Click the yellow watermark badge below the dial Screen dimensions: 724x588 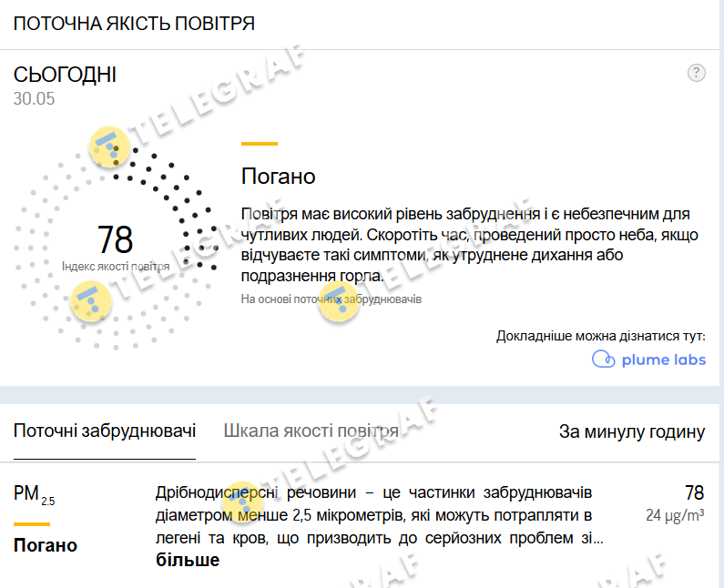tap(90, 299)
